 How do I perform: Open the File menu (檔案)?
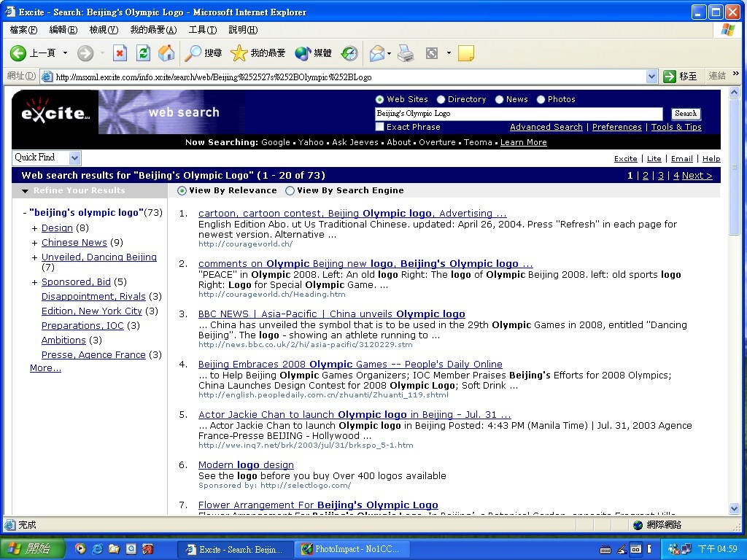(23, 29)
